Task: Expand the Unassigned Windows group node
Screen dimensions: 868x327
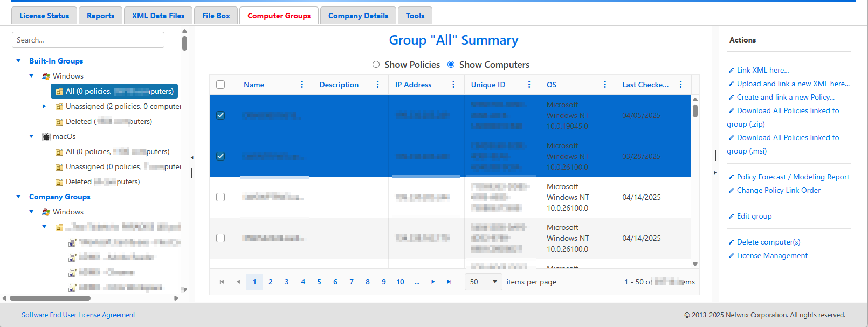Action: tap(44, 106)
